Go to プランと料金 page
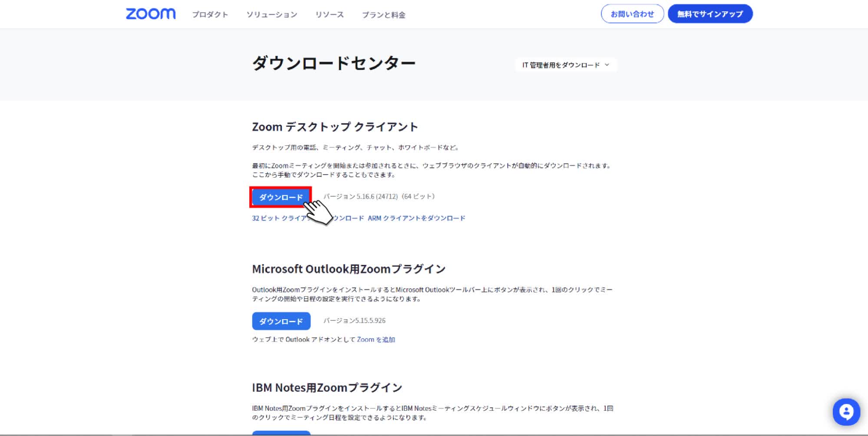Image resolution: width=868 pixels, height=436 pixels. (384, 15)
